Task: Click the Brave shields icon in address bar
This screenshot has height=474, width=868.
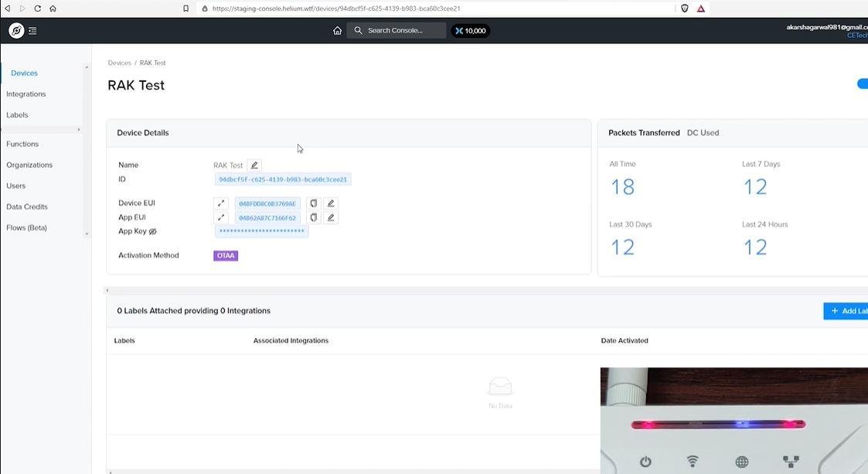Action: [x=685, y=9]
